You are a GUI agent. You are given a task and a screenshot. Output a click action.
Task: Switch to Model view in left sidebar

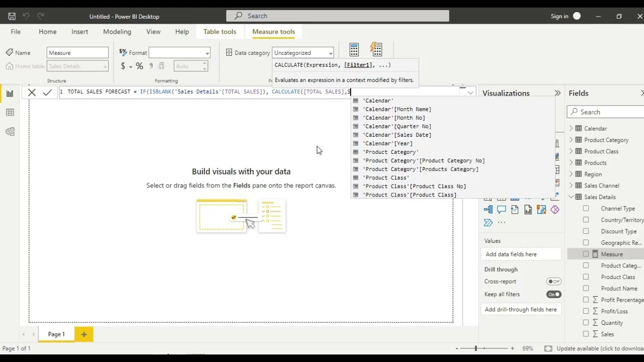tap(10, 132)
